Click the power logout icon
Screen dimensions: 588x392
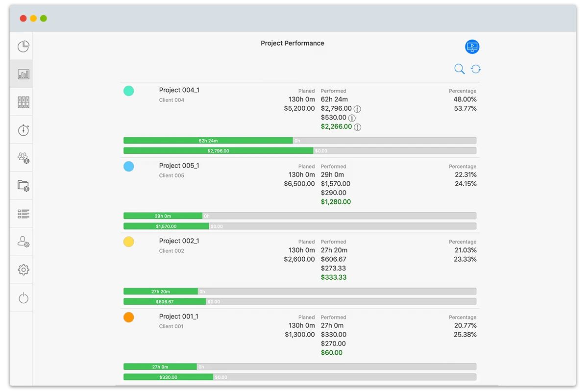(x=23, y=297)
